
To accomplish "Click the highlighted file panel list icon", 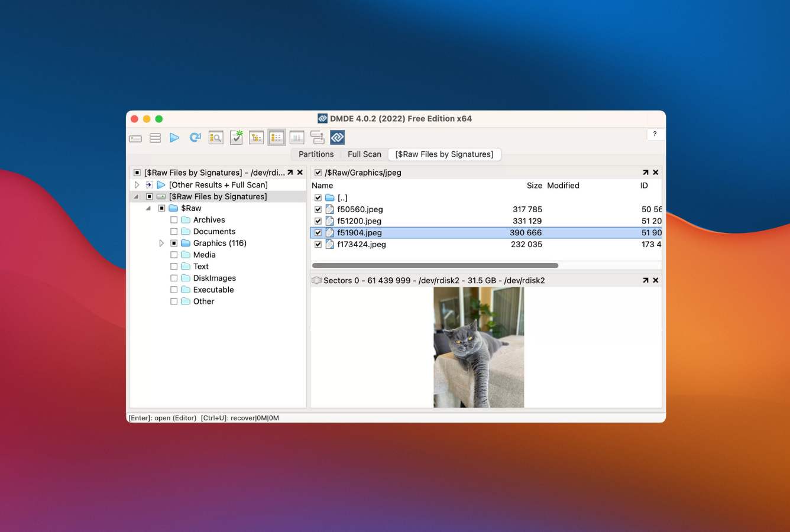I will point(276,138).
